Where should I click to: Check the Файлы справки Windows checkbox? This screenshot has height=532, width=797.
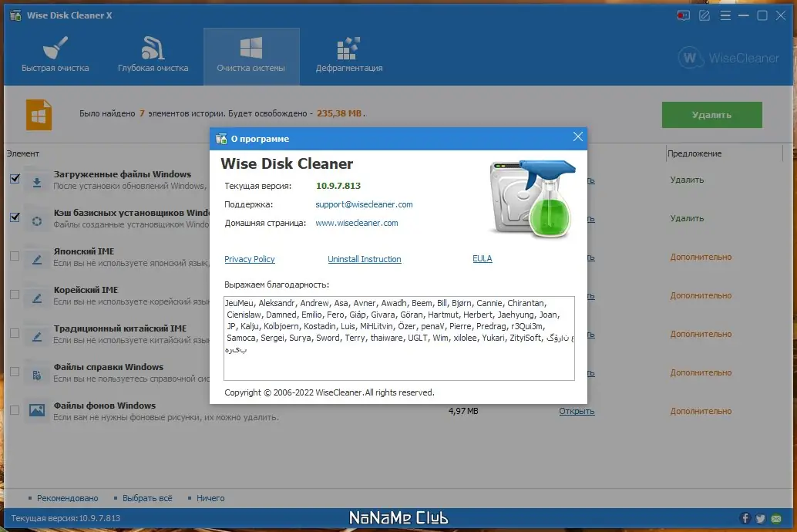pyautogui.click(x=15, y=372)
